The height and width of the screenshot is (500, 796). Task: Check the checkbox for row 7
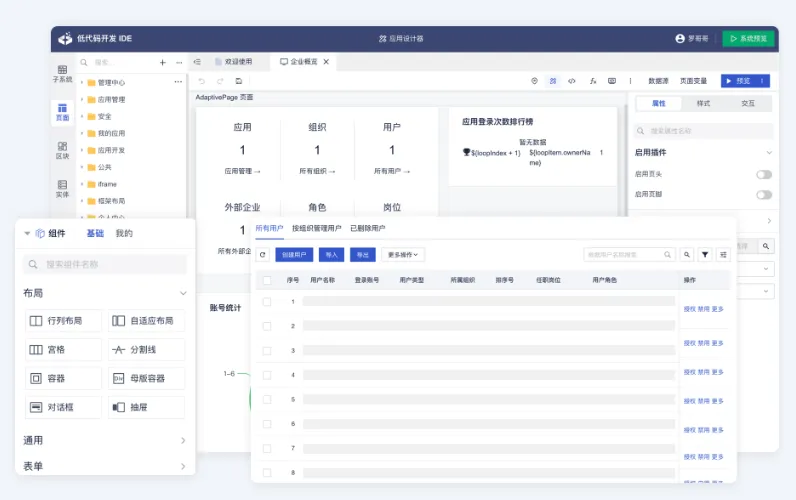pyautogui.click(x=267, y=448)
